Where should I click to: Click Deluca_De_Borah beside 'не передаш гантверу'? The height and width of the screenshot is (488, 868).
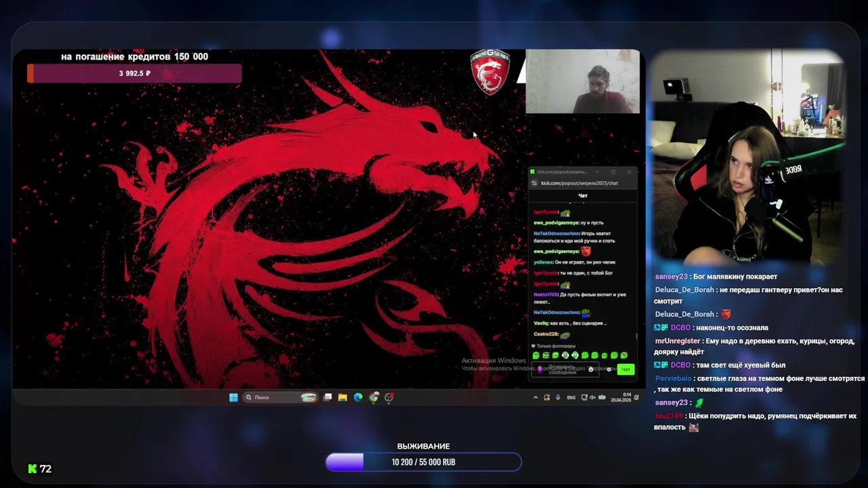point(684,290)
